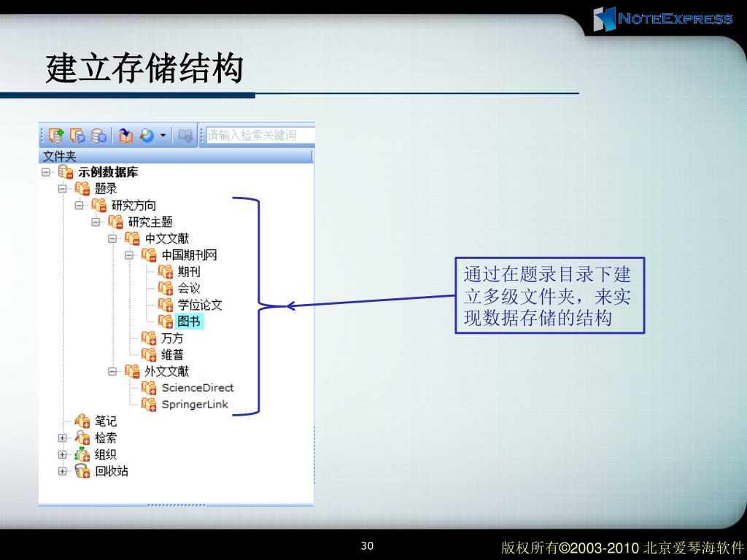Image resolution: width=747 pixels, height=560 pixels.
Task: Select the 研究方向 folder
Action: (133, 205)
